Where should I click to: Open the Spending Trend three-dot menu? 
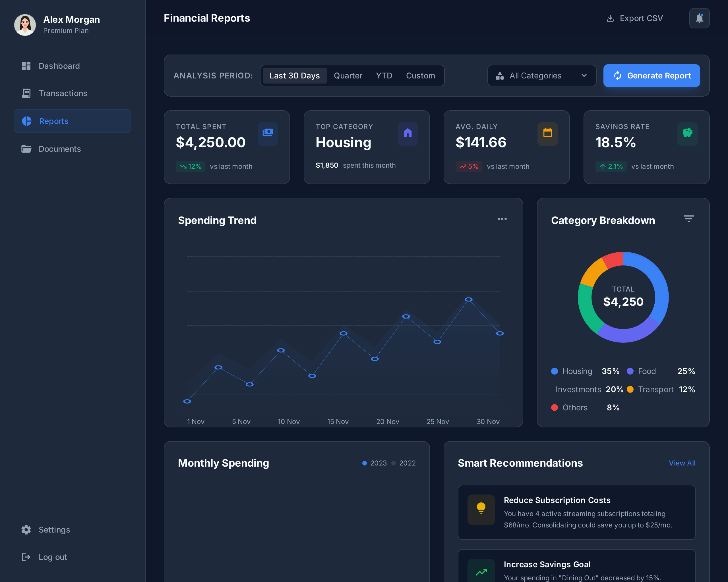coord(502,219)
